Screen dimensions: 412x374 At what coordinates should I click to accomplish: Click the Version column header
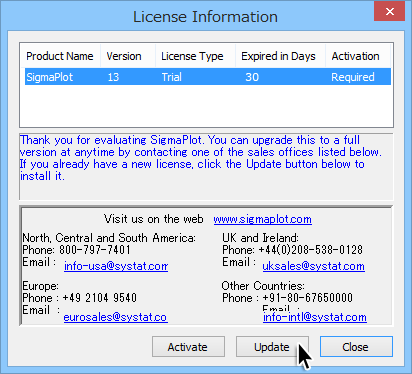[x=128, y=56]
